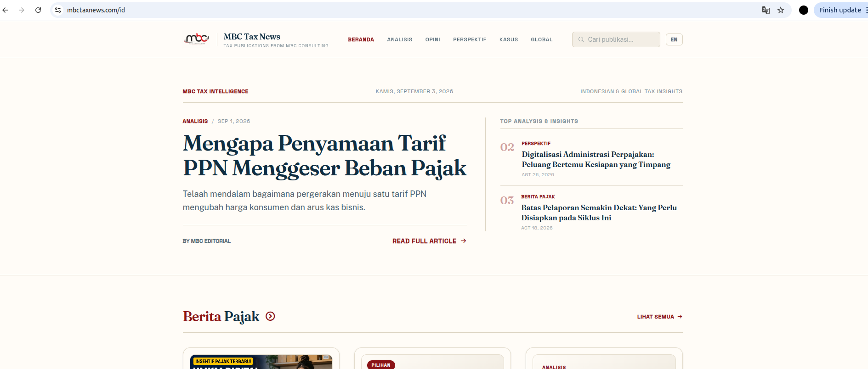Open the Perspektif nav item

point(470,39)
